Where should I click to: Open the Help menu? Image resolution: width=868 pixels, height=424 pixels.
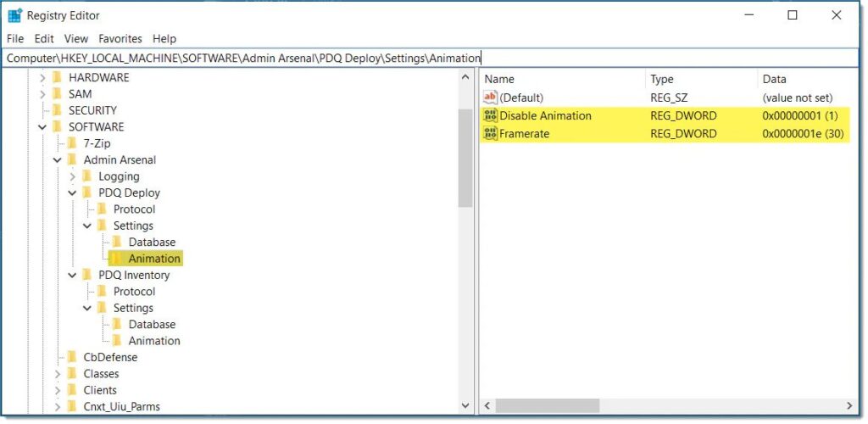tap(164, 39)
